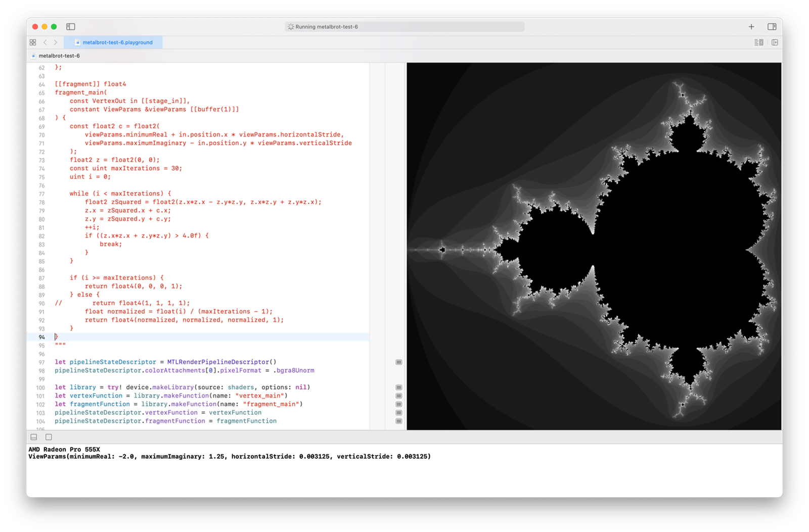Viewport: 809px width, 532px height.
Task: Click 'AMD Radeon Pro 555X' console output
Action: click(x=64, y=450)
